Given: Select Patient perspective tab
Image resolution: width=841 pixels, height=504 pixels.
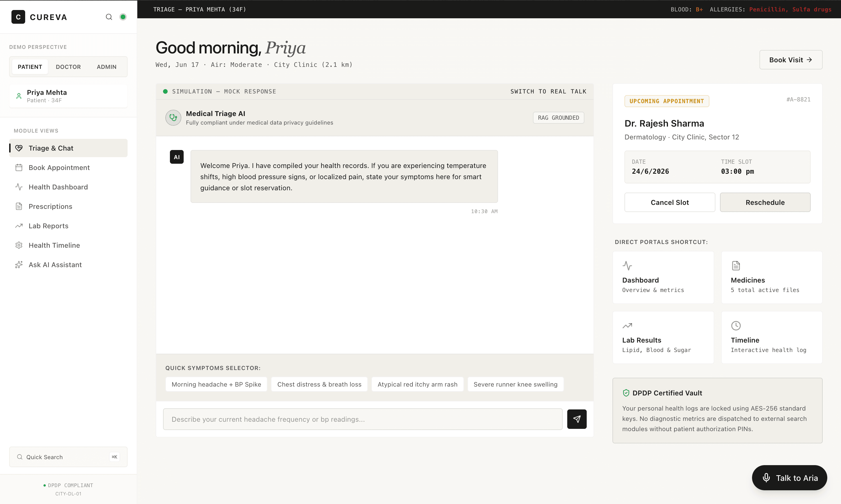Looking at the screenshot, I should [x=30, y=67].
